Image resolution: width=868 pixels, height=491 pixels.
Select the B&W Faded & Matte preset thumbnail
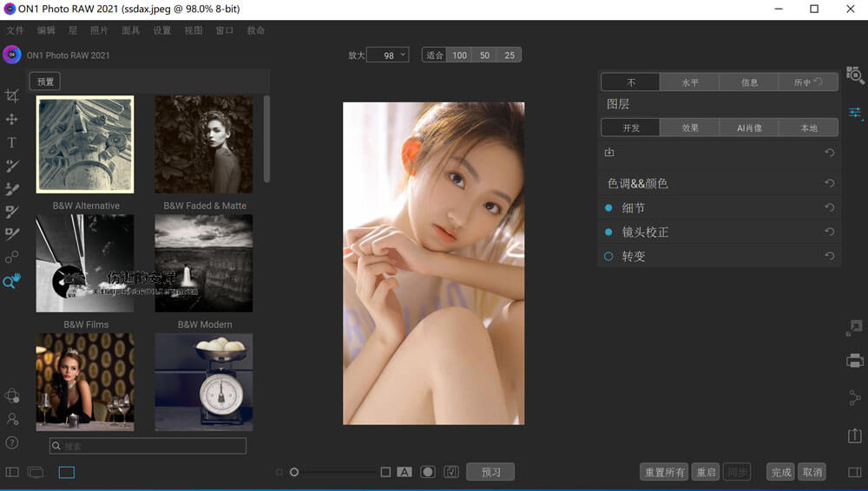(204, 145)
